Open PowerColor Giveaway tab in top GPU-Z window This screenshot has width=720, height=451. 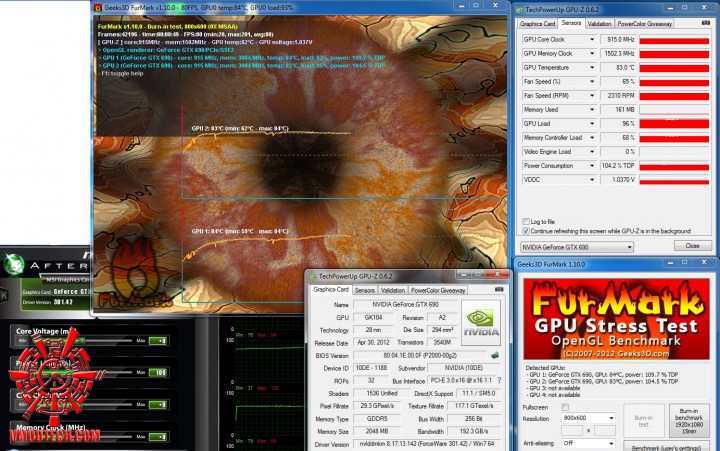644,23
